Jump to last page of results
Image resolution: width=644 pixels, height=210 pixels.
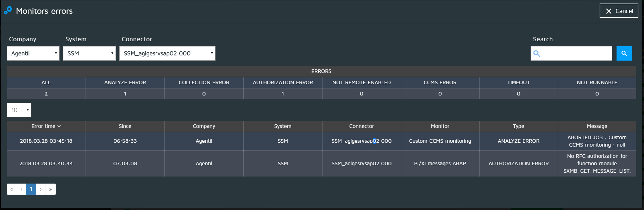pos(51,189)
